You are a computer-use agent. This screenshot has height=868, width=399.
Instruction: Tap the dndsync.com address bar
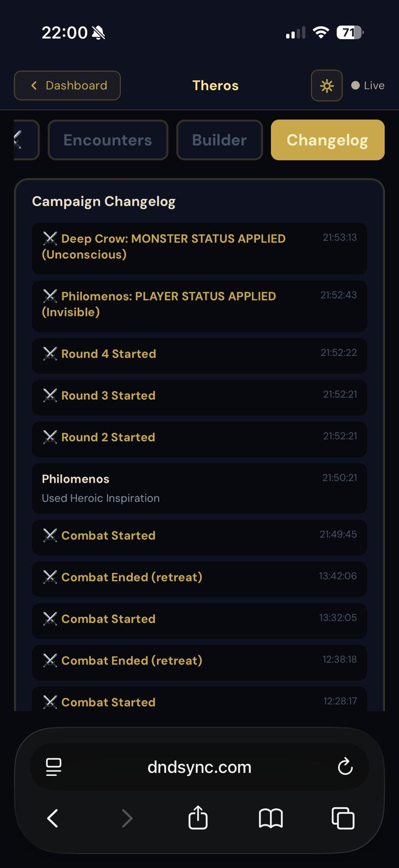(x=199, y=767)
